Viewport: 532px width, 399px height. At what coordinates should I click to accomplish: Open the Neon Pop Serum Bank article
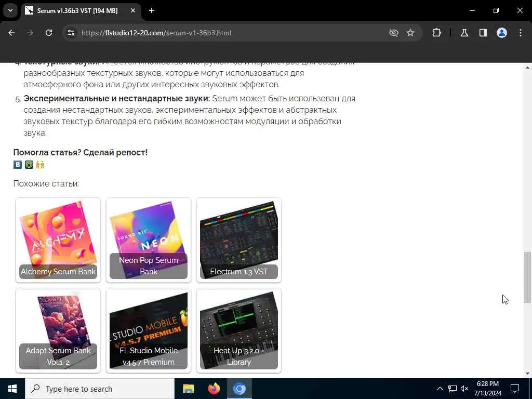[x=149, y=240]
